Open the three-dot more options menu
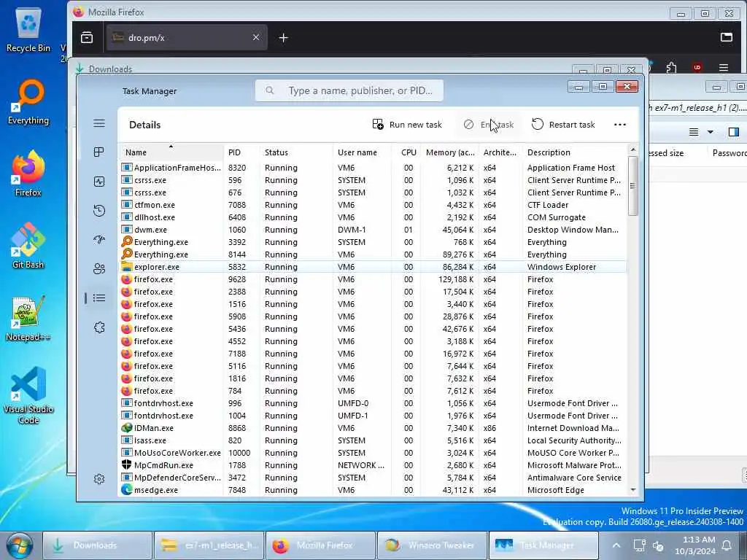The height and width of the screenshot is (560, 747). tap(620, 125)
